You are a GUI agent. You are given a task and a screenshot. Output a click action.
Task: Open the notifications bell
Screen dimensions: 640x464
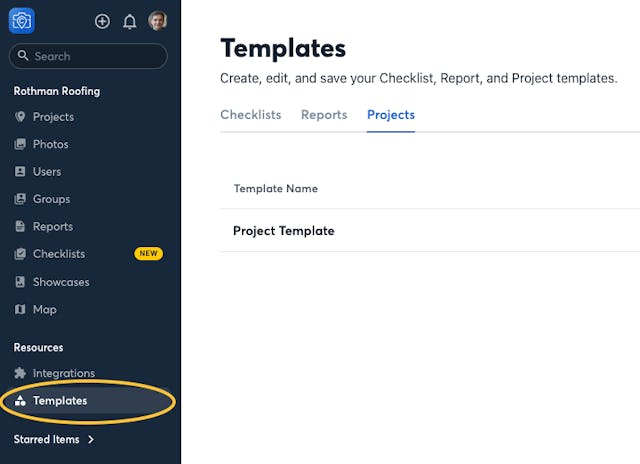tap(130, 21)
